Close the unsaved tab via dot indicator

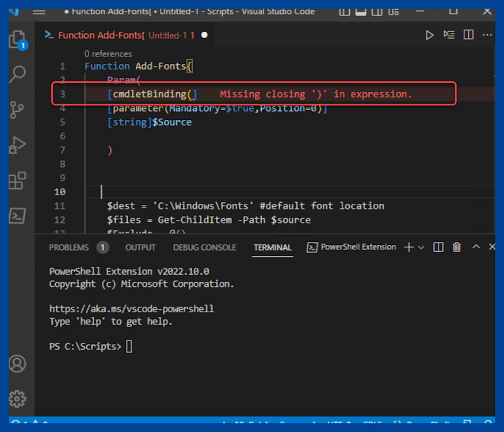(x=204, y=35)
